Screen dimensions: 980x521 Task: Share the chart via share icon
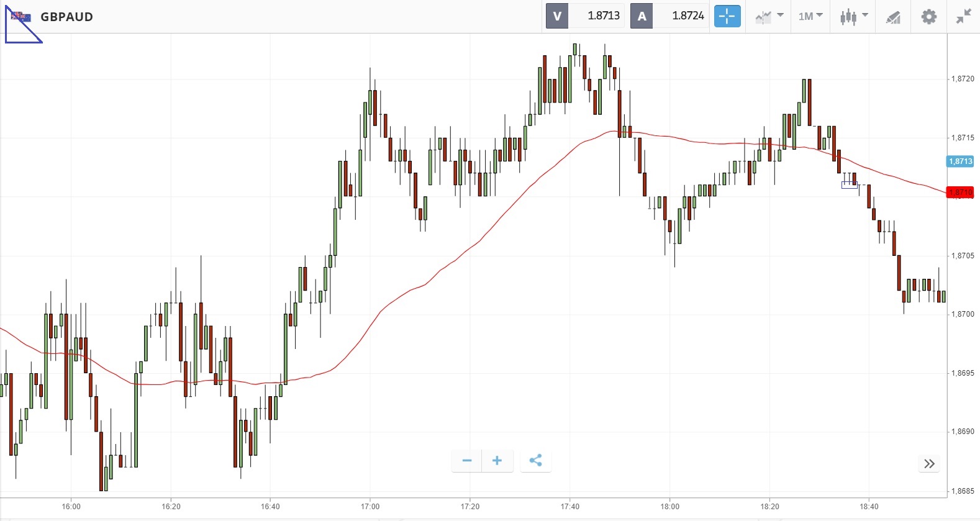pyautogui.click(x=535, y=461)
